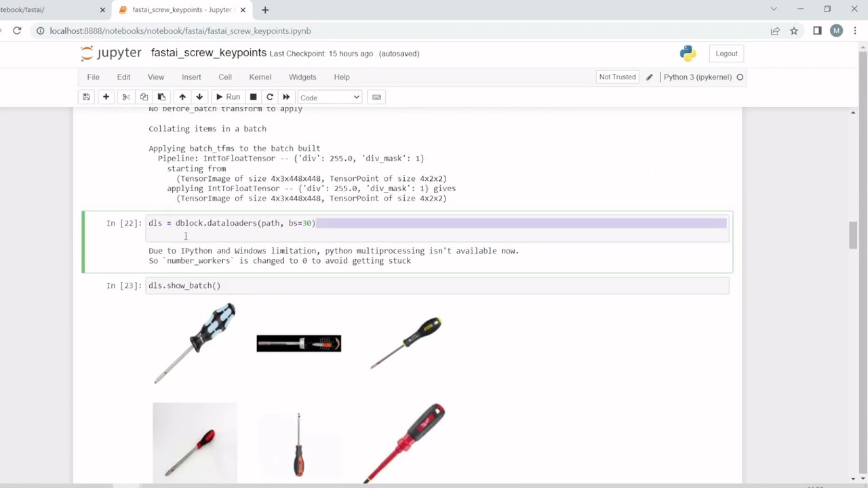Restart kernel and run all cells icon
Viewport: 868px width, 488px height.
click(286, 97)
